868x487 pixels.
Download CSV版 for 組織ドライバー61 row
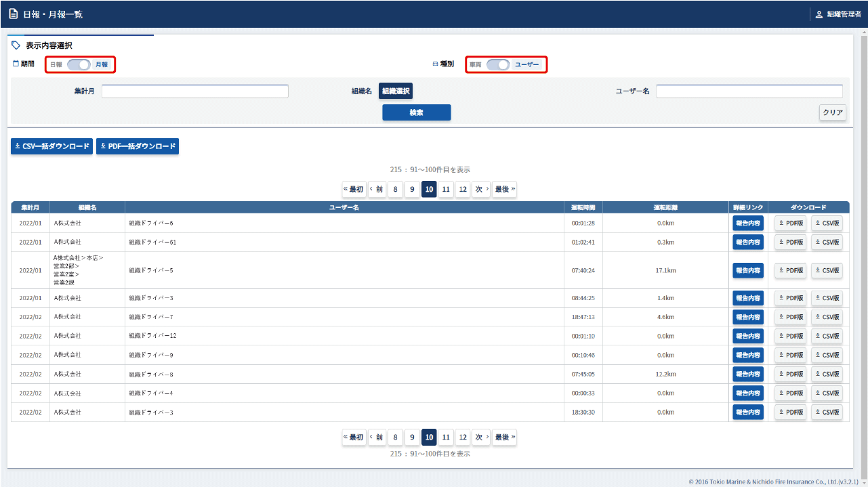point(827,242)
